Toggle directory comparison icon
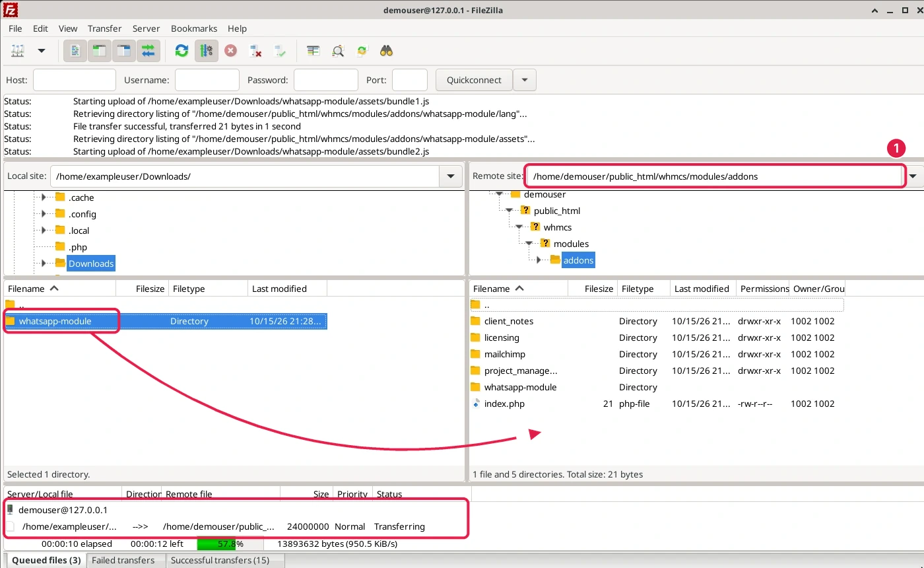Image resolution: width=924 pixels, height=568 pixels. click(x=337, y=51)
